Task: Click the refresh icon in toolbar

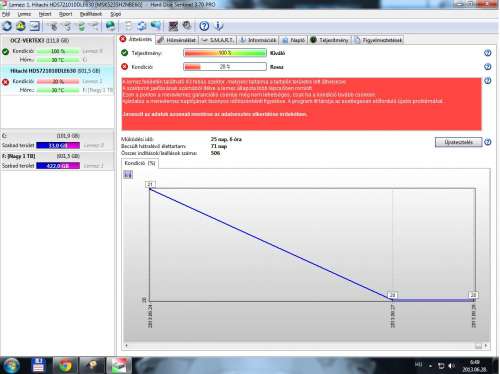Action: pos(7,26)
